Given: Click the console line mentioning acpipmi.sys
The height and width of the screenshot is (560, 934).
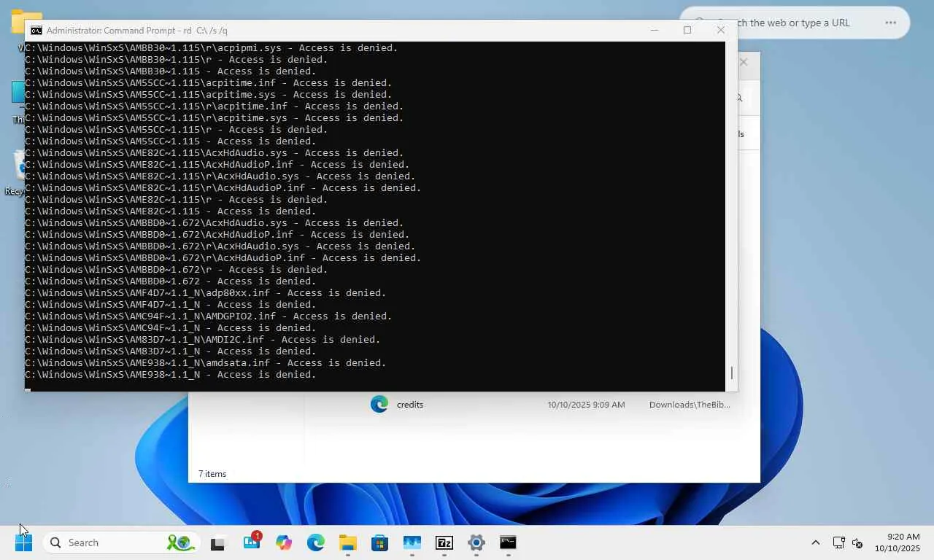Looking at the screenshot, I should 212,48.
